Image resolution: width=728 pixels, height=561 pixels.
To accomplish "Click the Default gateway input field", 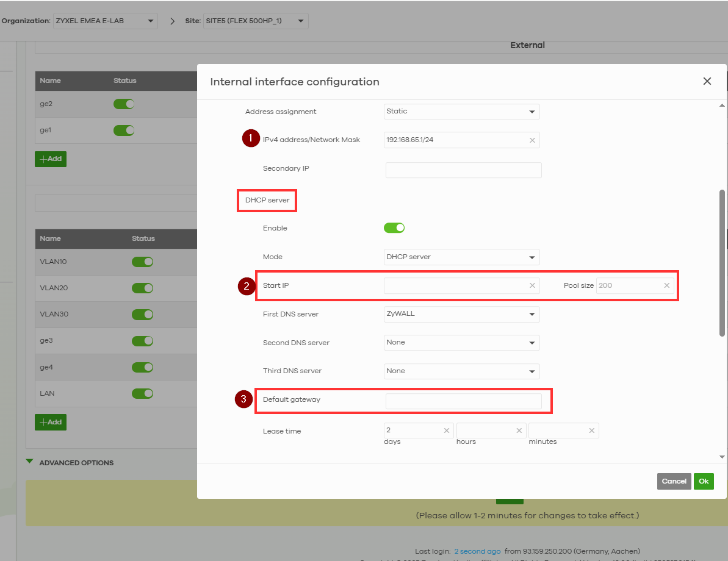I will coord(463,401).
